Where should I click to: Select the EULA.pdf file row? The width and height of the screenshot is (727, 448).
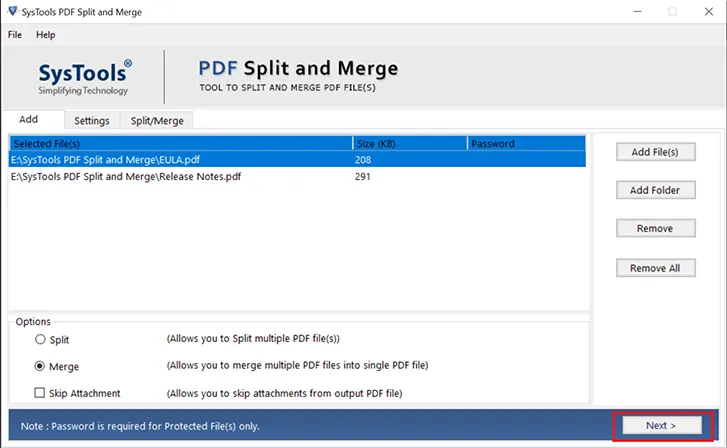click(297, 160)
